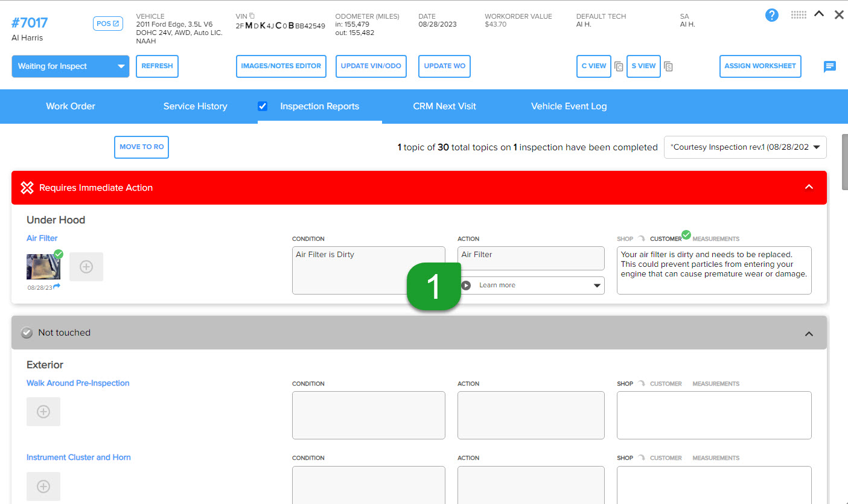Play the Air Filter Learn more audio

[x=465, y=285]
